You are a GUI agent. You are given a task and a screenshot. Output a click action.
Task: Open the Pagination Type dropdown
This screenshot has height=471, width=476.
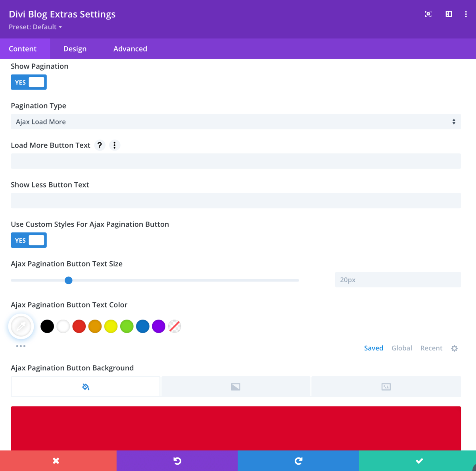[236, 121]
